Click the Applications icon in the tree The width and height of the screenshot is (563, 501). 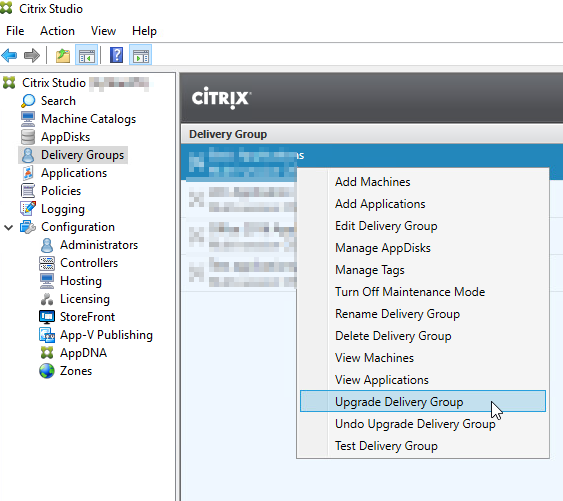click(x=28, y=173)
